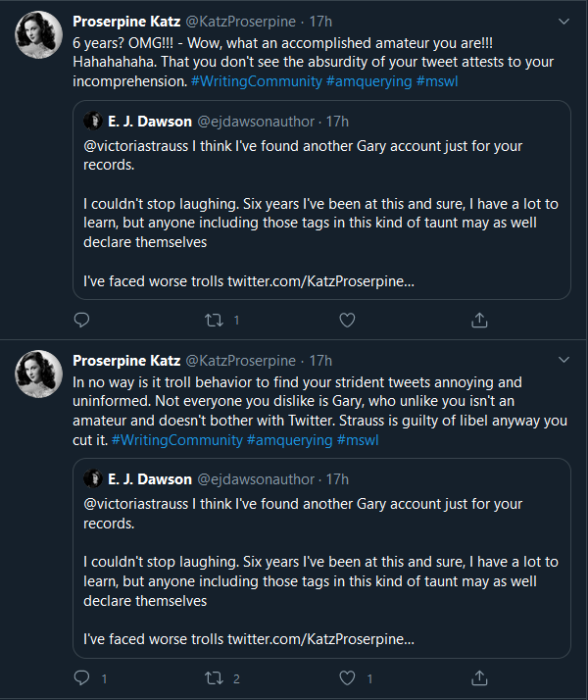Click E. J. Dawson's small avatar in second quote
588x700 pixels.
tap(93, 479)
